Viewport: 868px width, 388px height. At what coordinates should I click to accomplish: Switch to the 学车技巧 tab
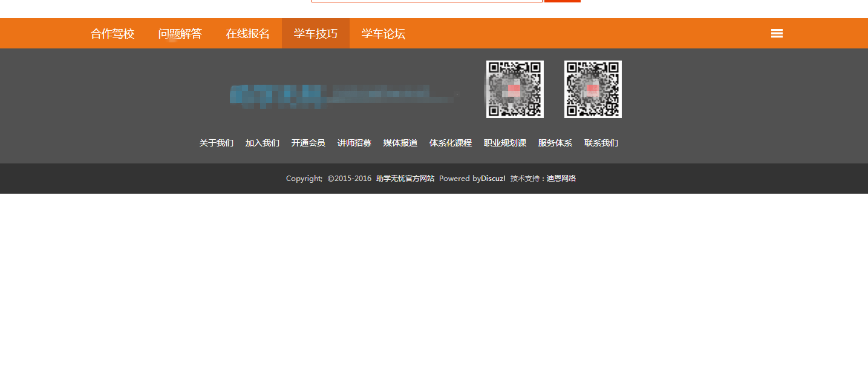(x=315, y=33)
